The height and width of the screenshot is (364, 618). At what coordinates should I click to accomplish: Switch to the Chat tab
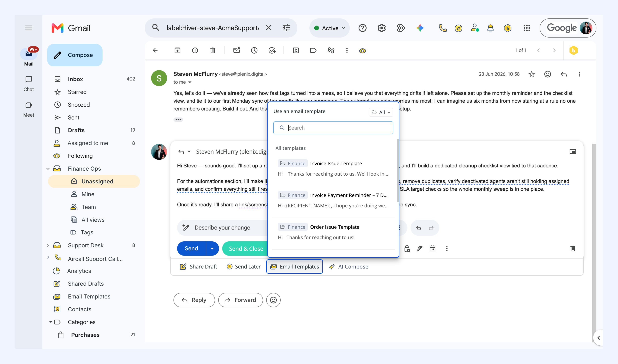tap(29, 84)
